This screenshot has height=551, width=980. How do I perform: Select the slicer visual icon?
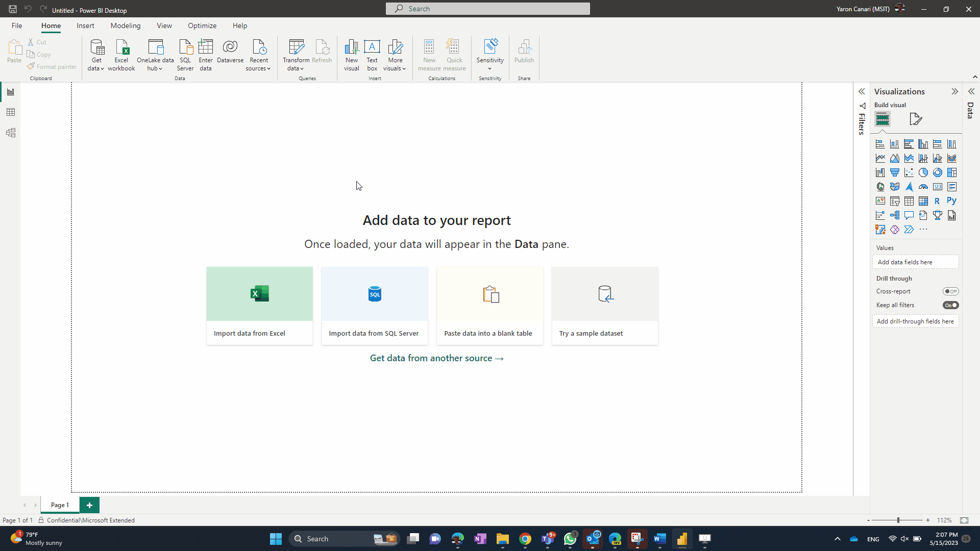click(x=895, y=201)
